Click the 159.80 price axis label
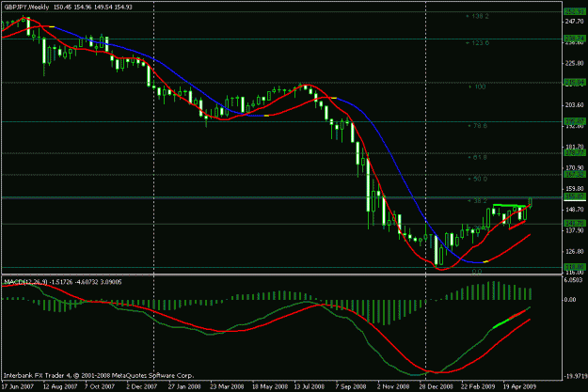Viewport: 588px width, 392px height. point(575,189)
